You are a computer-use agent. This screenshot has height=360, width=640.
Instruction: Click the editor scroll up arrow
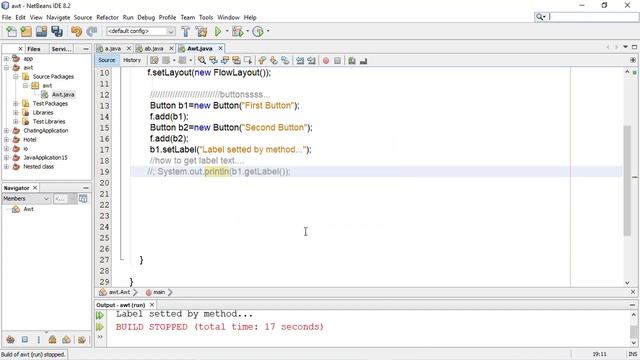click(x=627, y=72)
